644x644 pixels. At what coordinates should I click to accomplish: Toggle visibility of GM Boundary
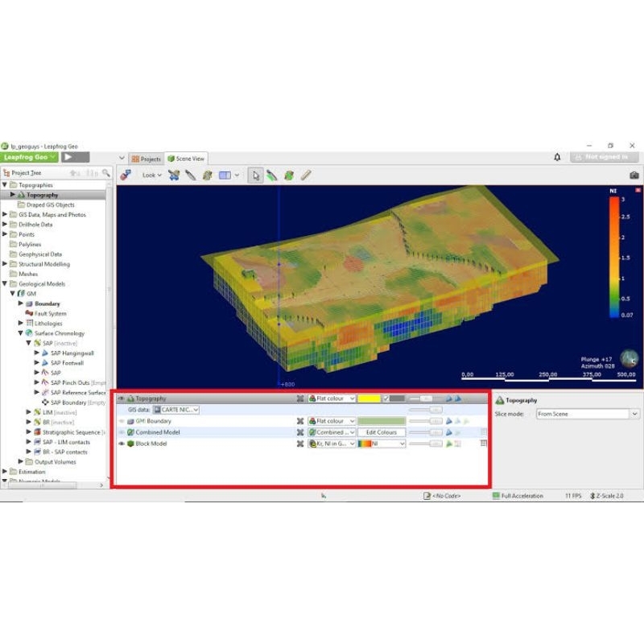[x=122, y=421]
